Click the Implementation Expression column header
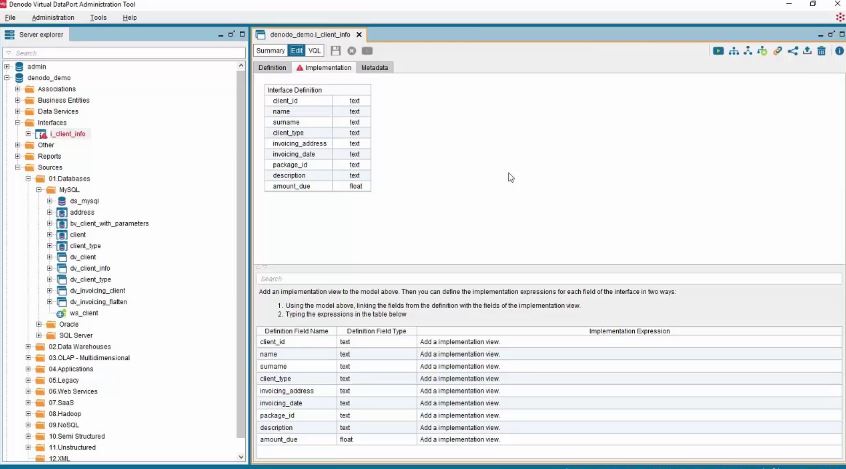 click(x=629, y=331)
